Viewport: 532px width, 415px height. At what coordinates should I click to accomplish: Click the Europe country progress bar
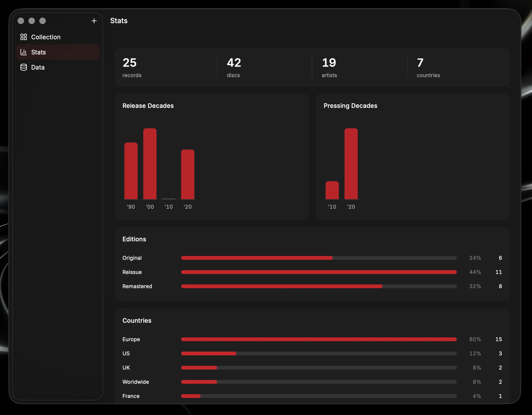tap(319, 339)
